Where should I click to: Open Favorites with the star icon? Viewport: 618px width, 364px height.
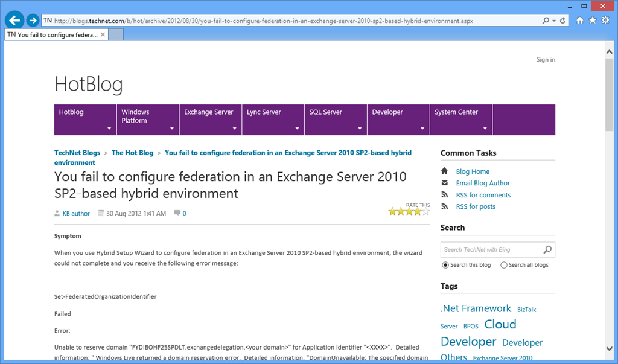[x=593, y=20]
